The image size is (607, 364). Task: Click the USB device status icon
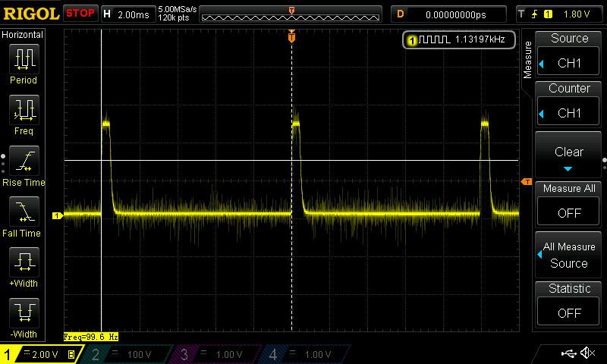(569, 353)
